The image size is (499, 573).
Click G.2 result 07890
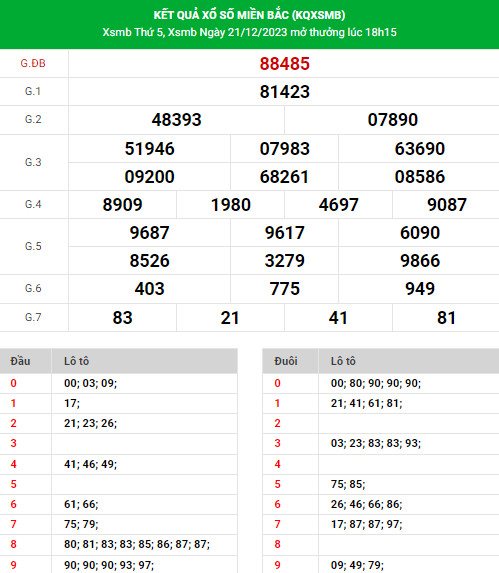coord(392,120)
